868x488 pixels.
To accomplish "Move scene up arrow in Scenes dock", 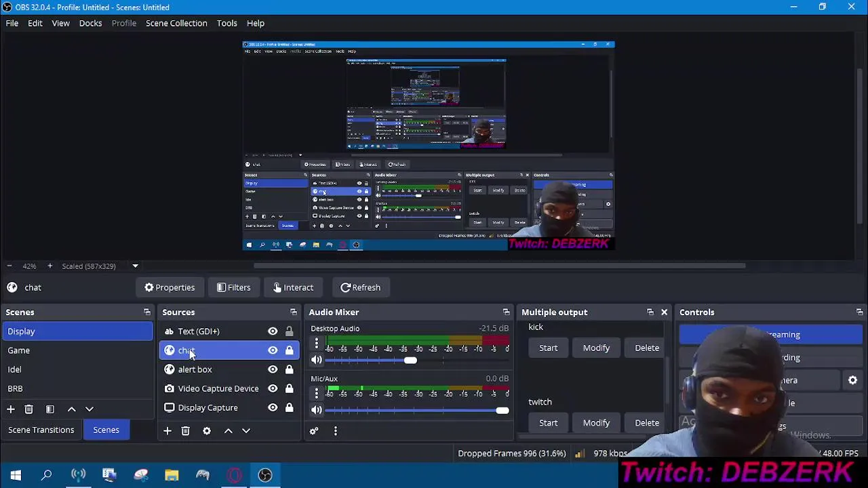I will [x=71, y=409].
